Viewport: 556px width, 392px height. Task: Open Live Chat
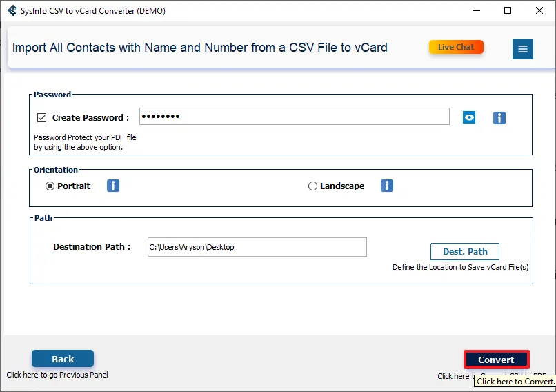(x=456, y=47)
